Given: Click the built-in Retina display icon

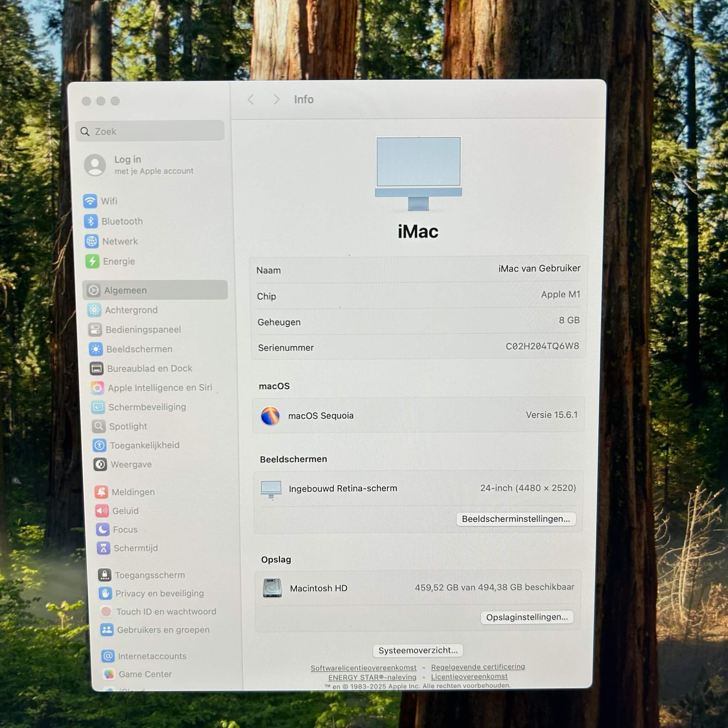Looking at the screenshot, I should [271, 489].
